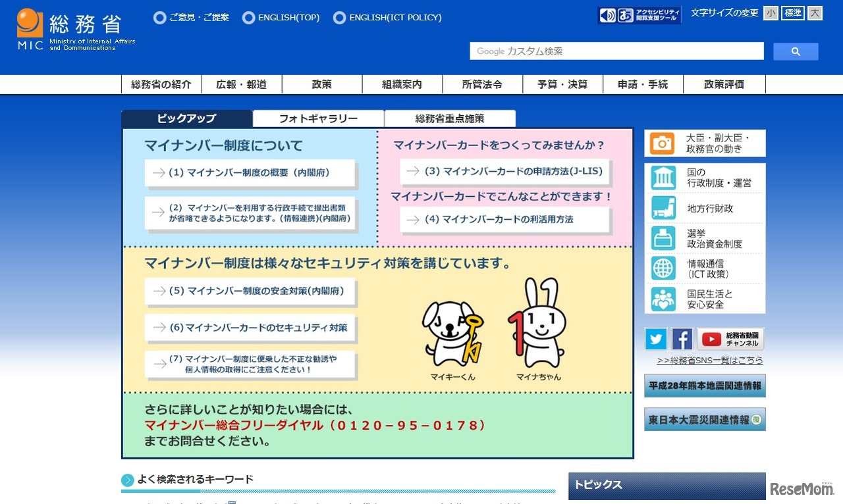Expand the 組織案内 navigation menu

(x=402, y=84)
